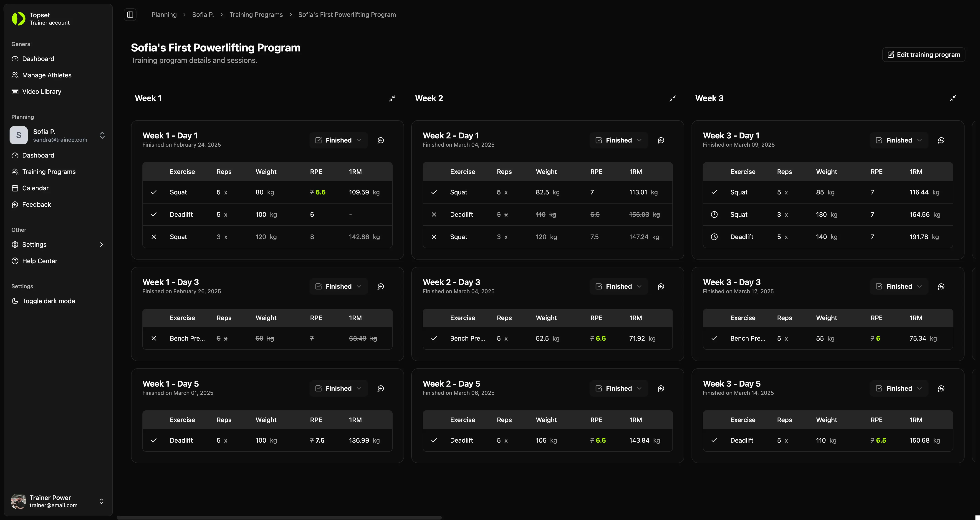This screenshot has width=980, height=520.
Task: Open Feedback from the sidebar
Action: 36,204
